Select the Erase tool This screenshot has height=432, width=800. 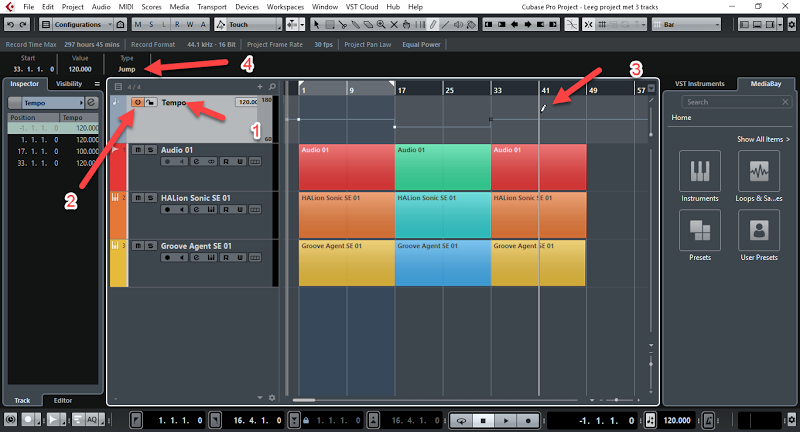368,24
